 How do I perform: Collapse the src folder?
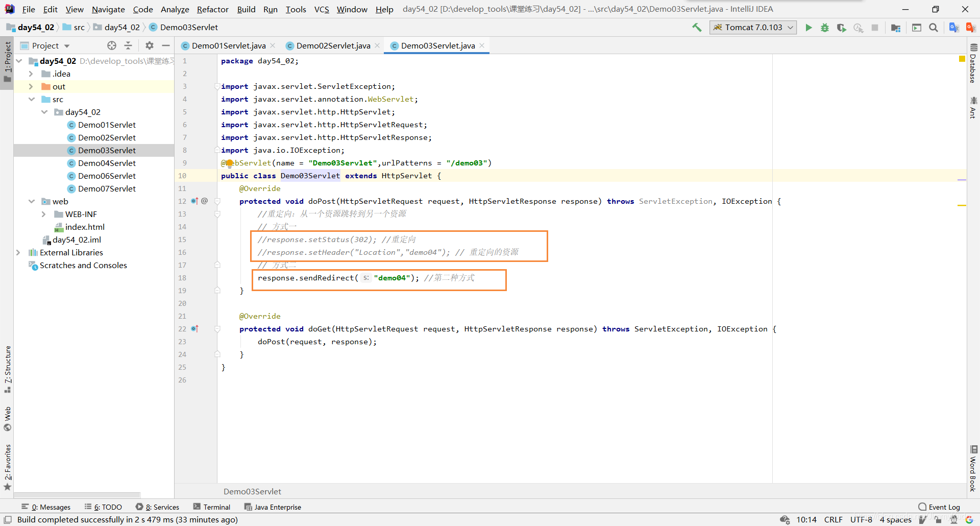point(32,99)
